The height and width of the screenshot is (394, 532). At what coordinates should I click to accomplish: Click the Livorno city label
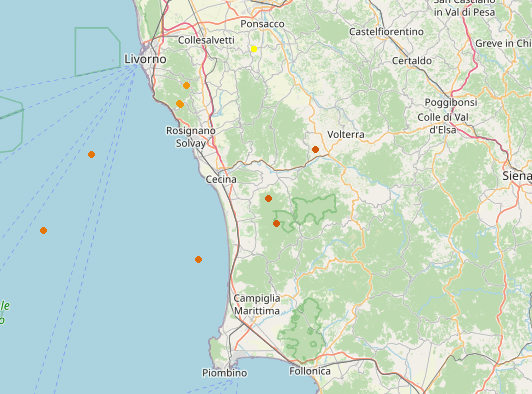click(x=145, y=59)
